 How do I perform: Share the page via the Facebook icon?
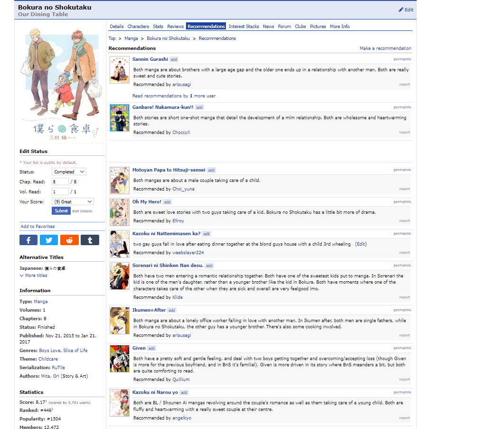pyautogui.click(x=28, y=240)
